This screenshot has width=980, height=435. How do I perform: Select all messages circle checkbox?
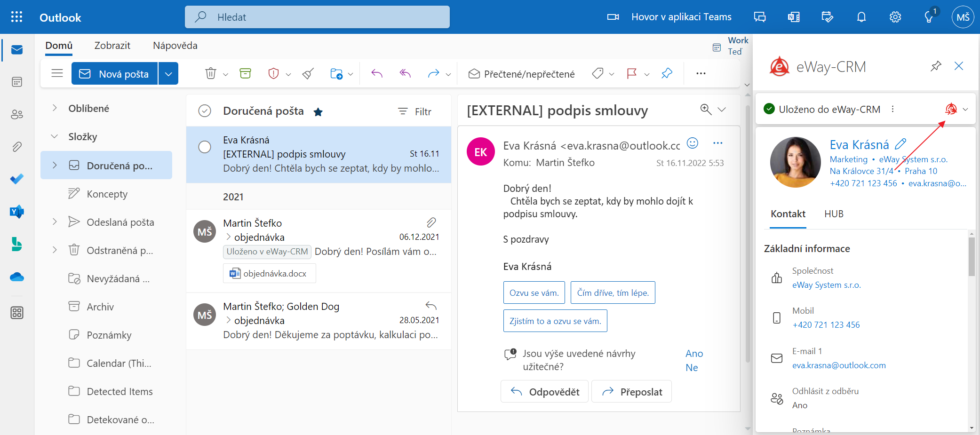point(205,111)
